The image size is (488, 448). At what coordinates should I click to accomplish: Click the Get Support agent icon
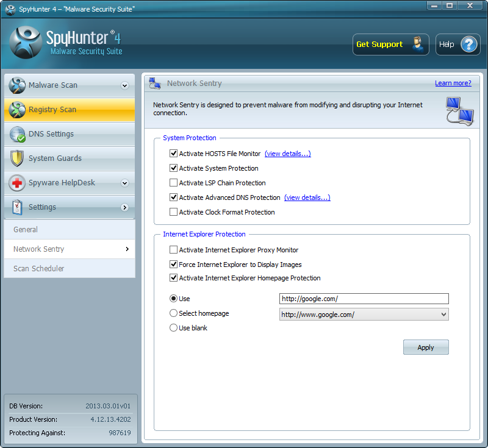coord(417,44)
